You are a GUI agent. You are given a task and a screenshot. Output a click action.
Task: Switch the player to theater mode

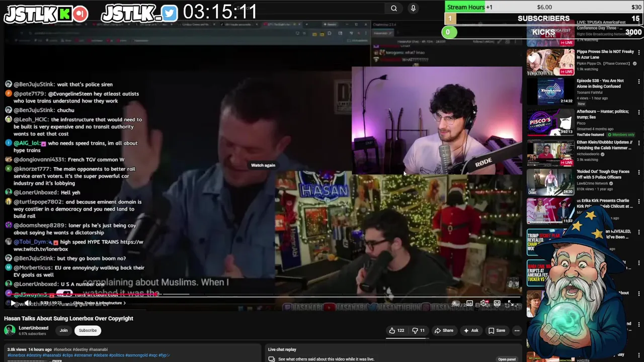click(x=497, y=303)
